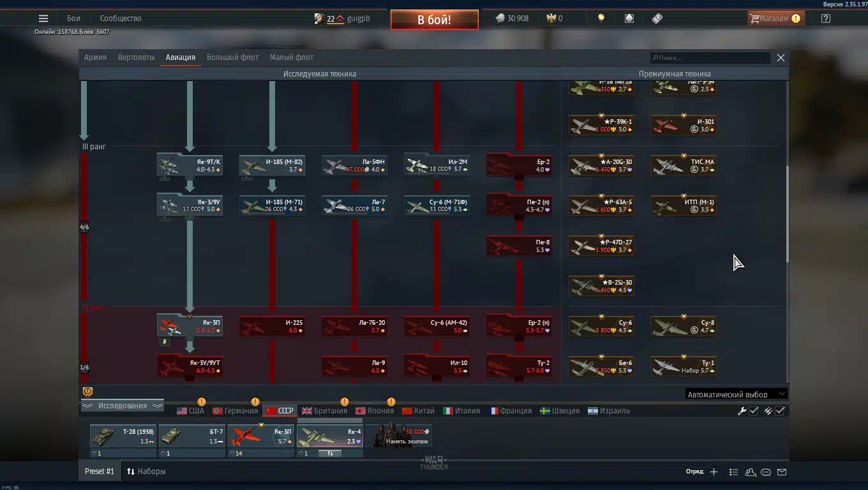Select the Як-3П aircraft in research tree
This screenshot has width=868, height=490.
[x=190, y=325]
